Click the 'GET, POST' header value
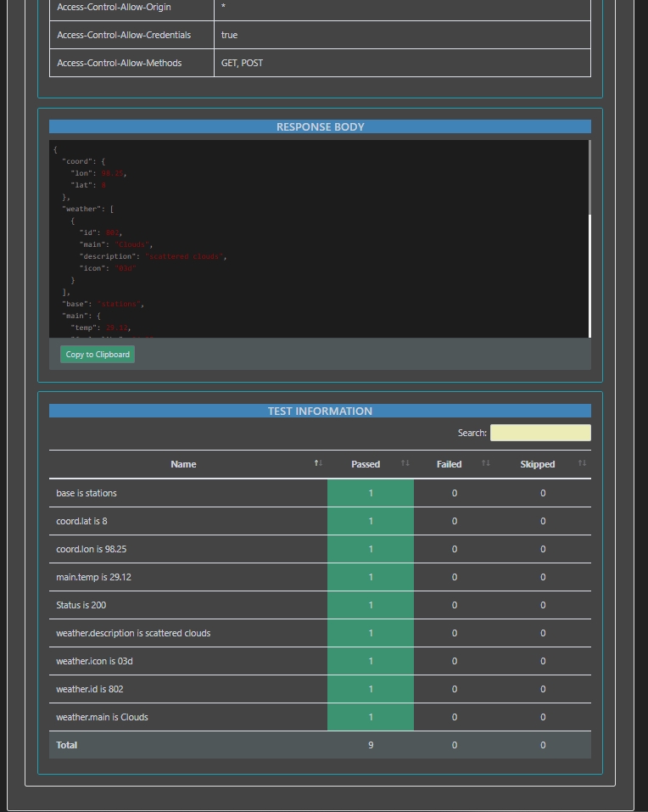The width and height of the screenshot is (648, 812). pyautogui.click(x=242, y=63)
